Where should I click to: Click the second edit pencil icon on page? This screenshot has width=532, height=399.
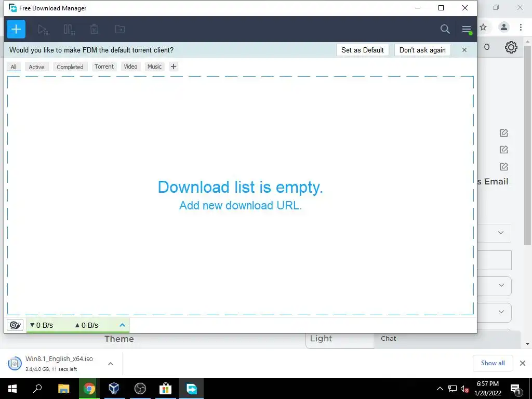504,150
